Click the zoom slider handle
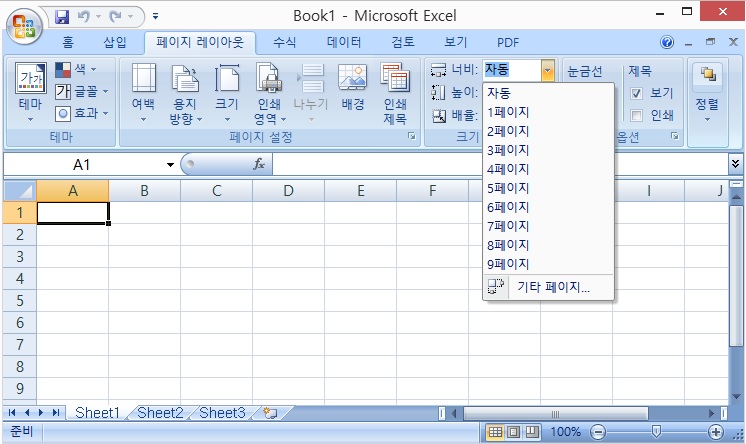Image resolution: width=746 pixels, height=444 pixels. (x=656, y=432)
